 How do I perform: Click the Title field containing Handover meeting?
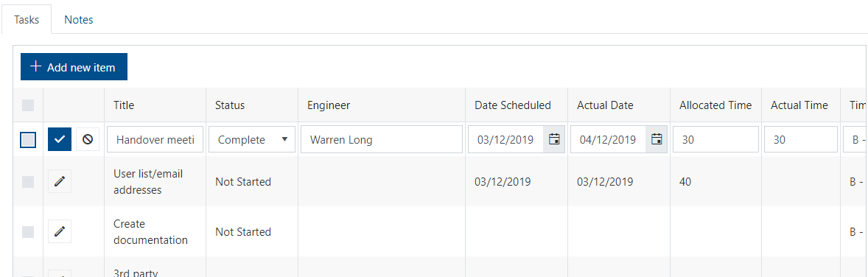(x=155, y=140)
